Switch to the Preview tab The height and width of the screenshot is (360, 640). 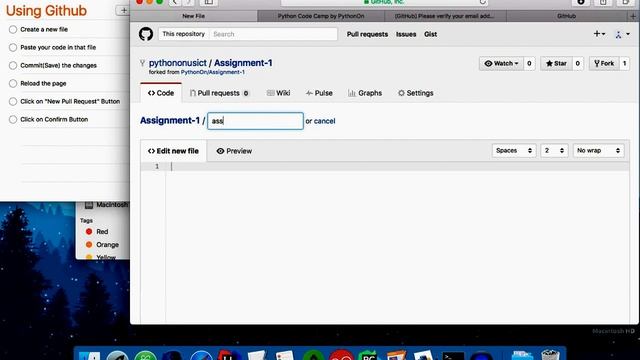pyautogui.click(x=234, y=151)
